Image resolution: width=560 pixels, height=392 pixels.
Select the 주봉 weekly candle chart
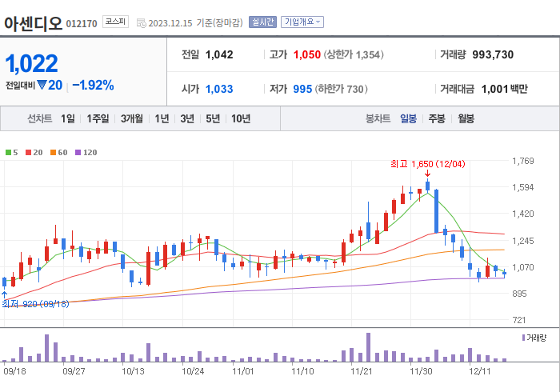click(437, 118)
